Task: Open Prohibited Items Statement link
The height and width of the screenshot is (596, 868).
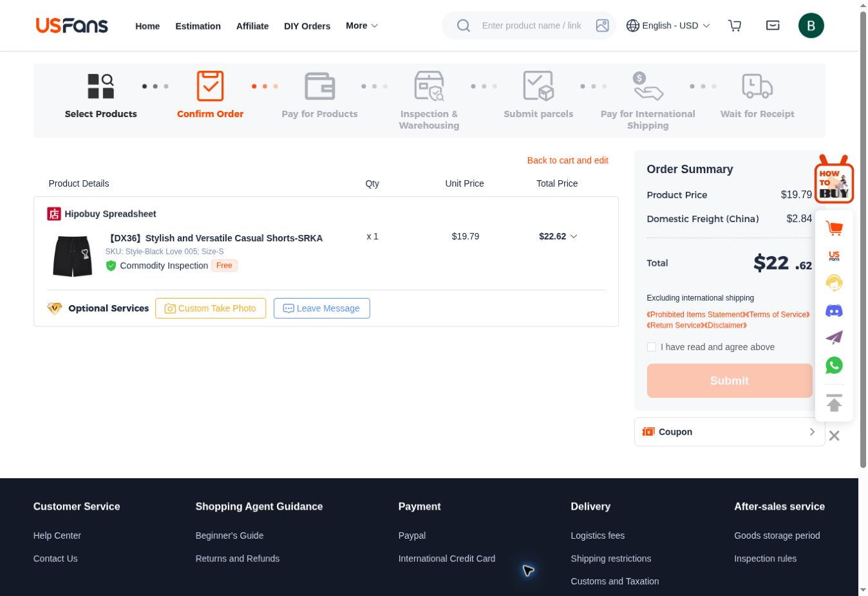Action: [696, 315]
